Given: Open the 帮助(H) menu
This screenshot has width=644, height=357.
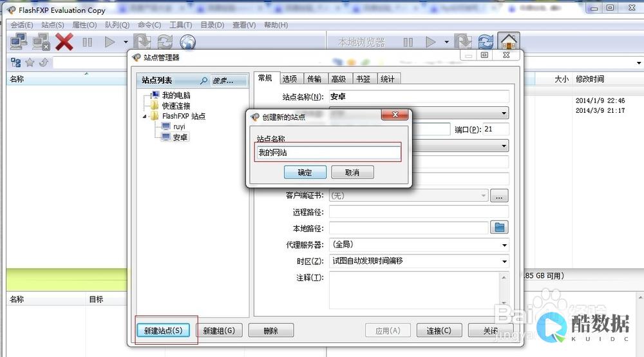Looking at the screenshot, I should pos(276,25).
